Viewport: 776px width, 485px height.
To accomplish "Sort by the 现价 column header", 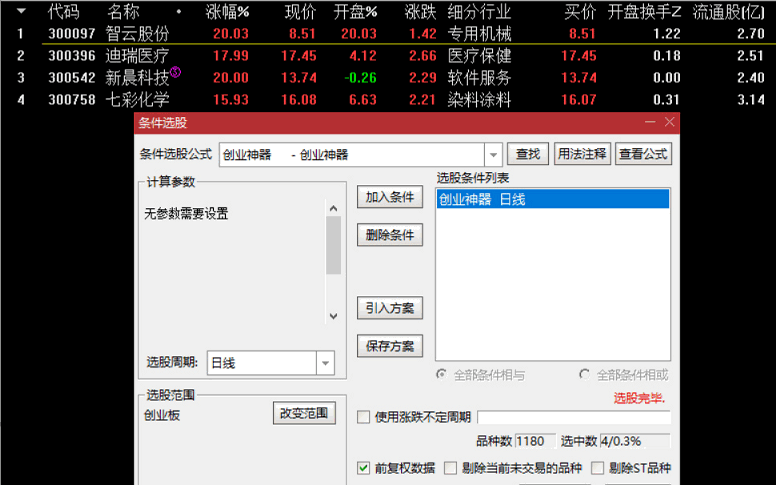I will point(300,11).
